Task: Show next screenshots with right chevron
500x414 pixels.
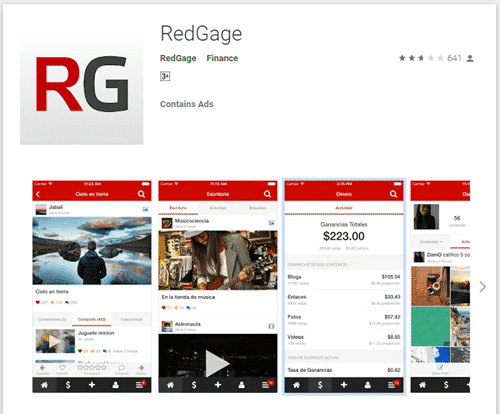Action: (482, 287)
